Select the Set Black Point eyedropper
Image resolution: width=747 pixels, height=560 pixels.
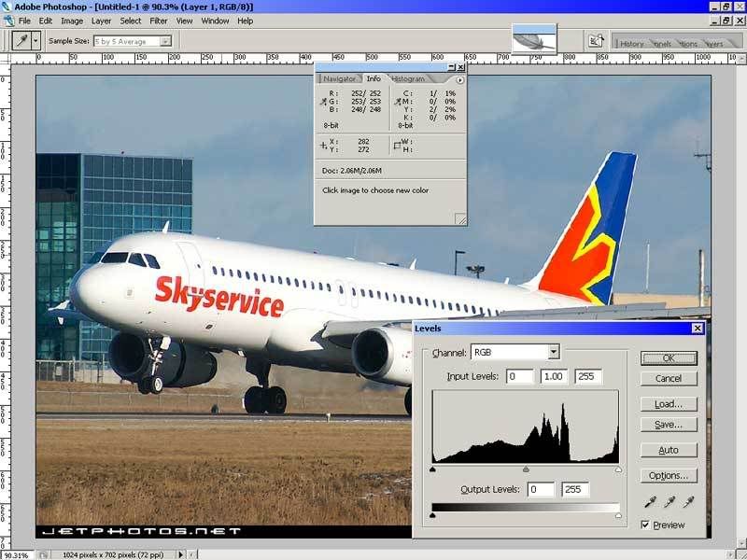pyautogui.click(x=650, y=501)
